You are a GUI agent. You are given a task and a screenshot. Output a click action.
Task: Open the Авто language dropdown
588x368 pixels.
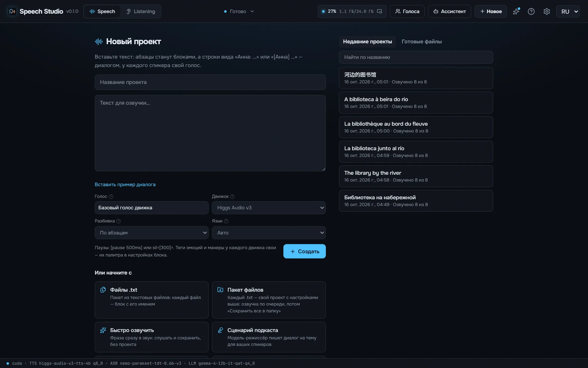tap(269, 233)
